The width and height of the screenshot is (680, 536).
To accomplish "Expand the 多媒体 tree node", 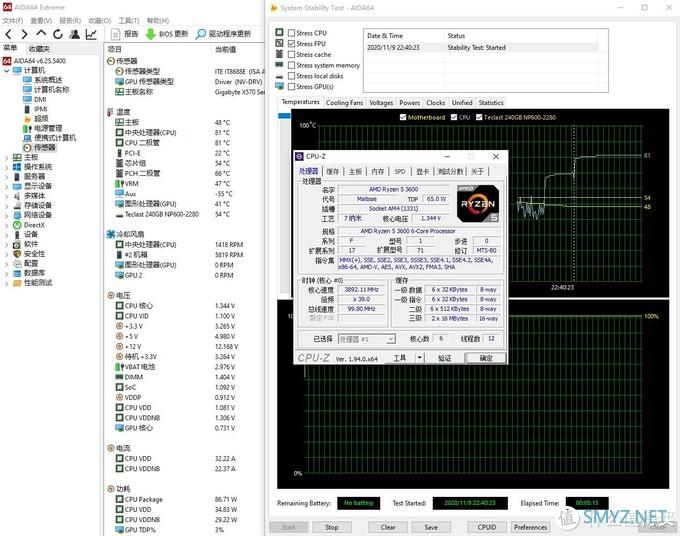I will point(7,196).
